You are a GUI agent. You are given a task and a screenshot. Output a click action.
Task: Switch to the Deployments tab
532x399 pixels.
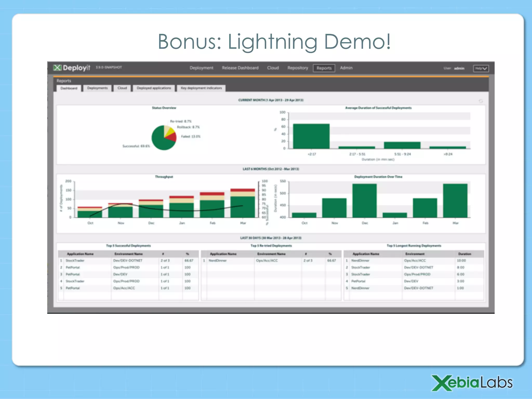pyautogui.click(x=97, y=88)
